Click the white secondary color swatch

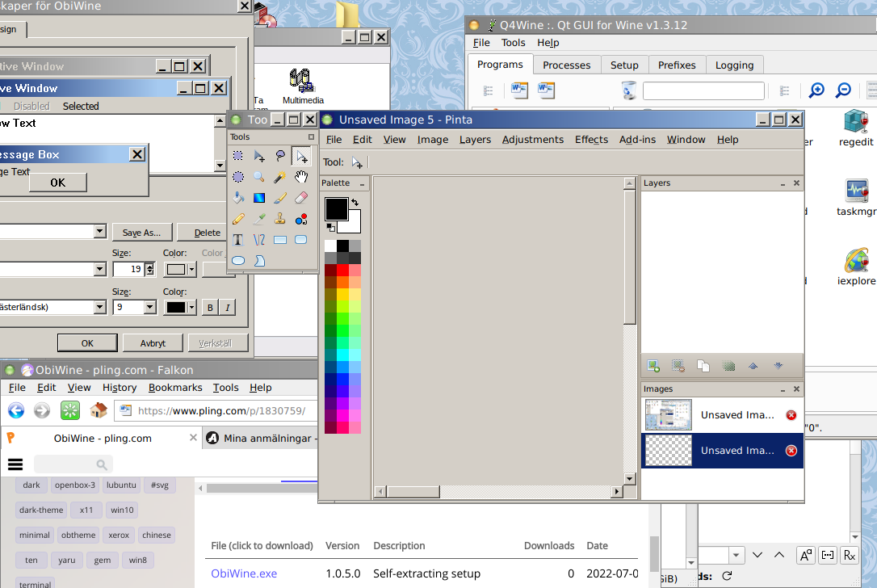[x=354, y=225]
